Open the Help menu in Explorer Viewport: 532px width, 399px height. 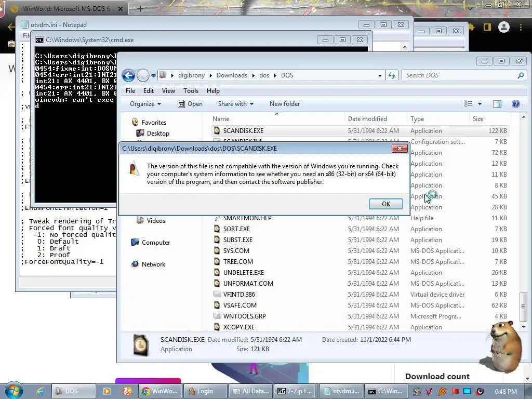213,91
